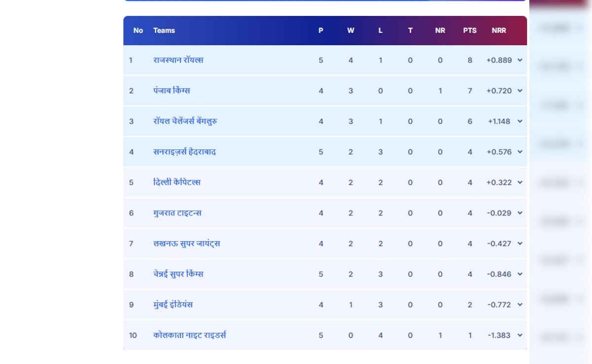Click chevron beside +1.148 NRR value
This screenshot has width=592, height=364.
[520, 121]
